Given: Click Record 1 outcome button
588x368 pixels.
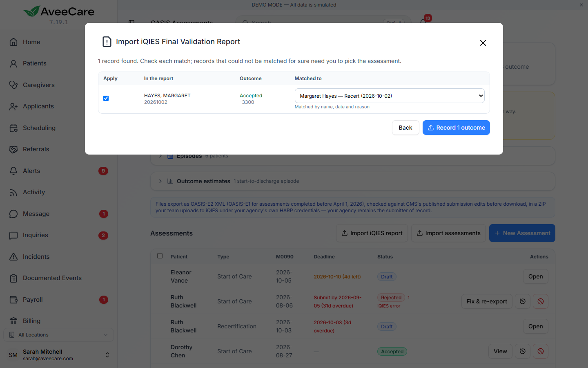Looking at the screenshot, I should coord(456,128).
